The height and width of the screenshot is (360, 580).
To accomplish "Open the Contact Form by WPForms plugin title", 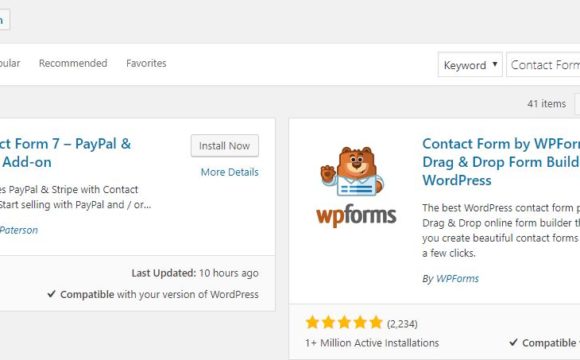I will point(501,162).
